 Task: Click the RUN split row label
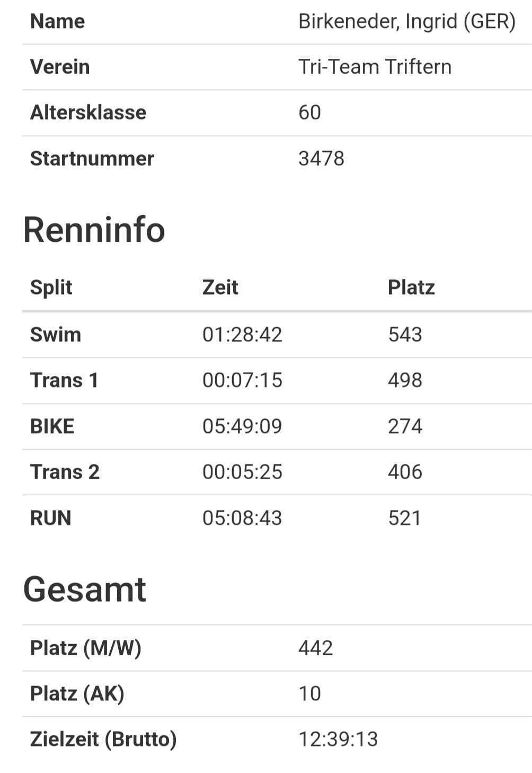tap(50, 518)
